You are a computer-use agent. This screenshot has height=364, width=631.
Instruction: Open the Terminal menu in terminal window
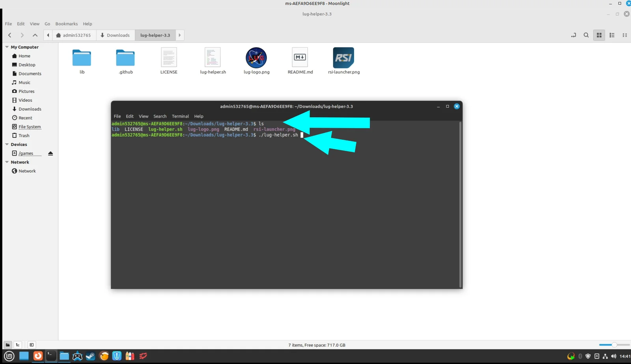(x=180, y=116)
